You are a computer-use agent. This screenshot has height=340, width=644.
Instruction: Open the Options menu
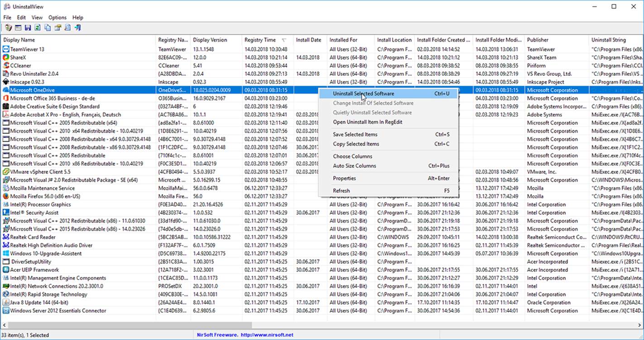[x=58, y=17]
